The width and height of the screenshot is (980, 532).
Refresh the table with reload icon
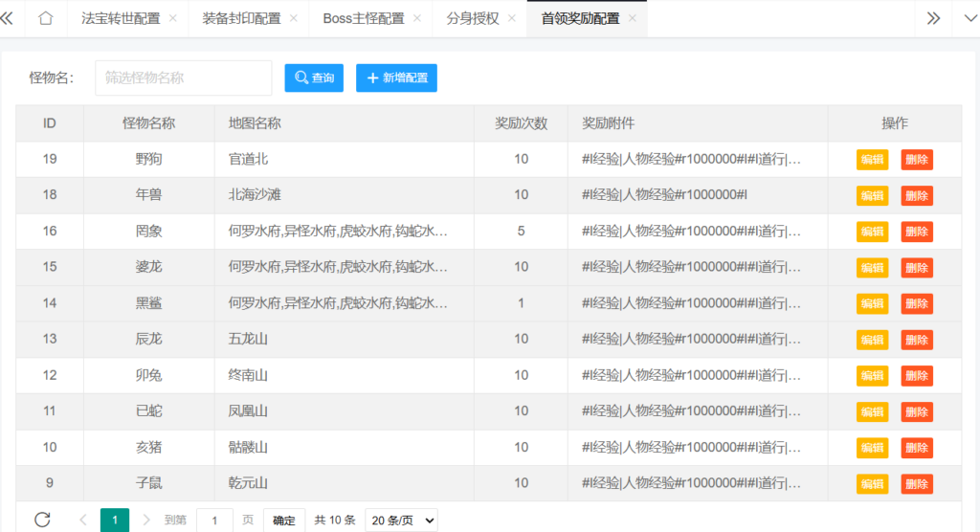pyautogui.click(x=42, y=520)
